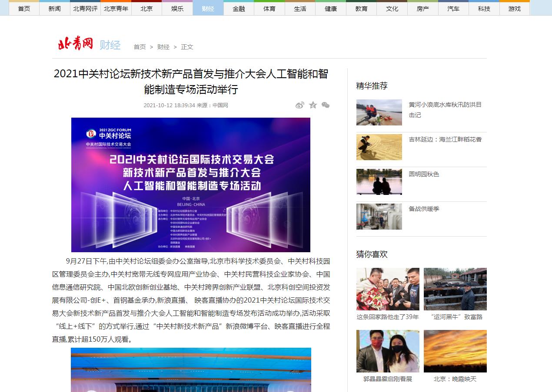Open the 健康 navigation tab
The image size is (552, 392).
[331, 9]
